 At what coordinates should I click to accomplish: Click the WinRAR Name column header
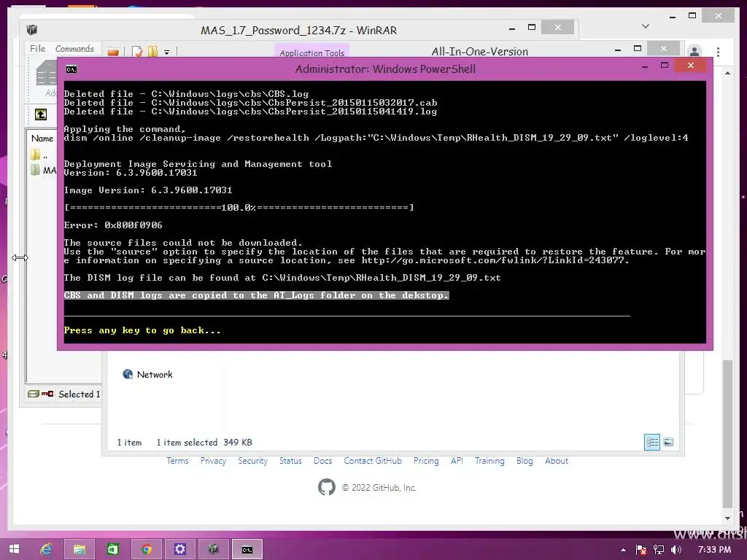click(x=42, y=138)
